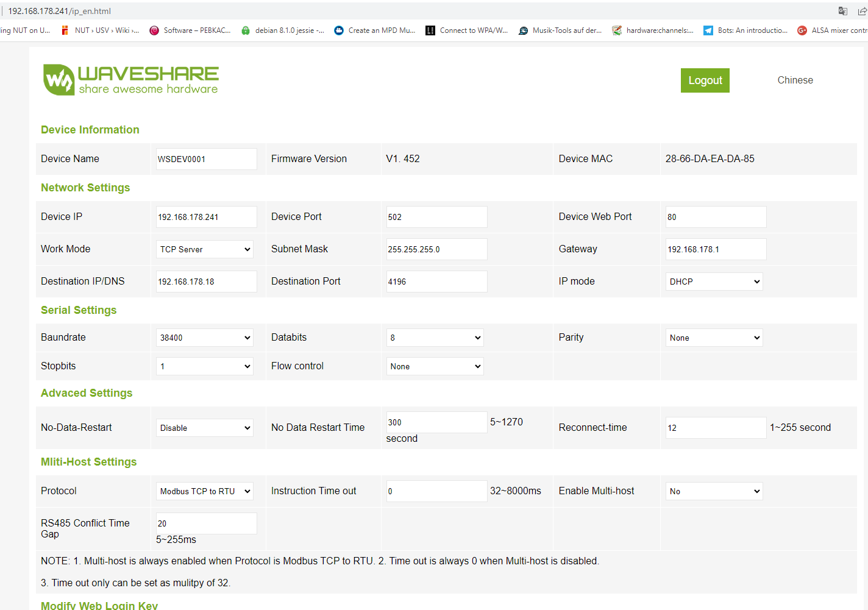Open the hardware:channels bookmark
The image size is (868, 610).
pyautogui.click(x=653, y=30)
